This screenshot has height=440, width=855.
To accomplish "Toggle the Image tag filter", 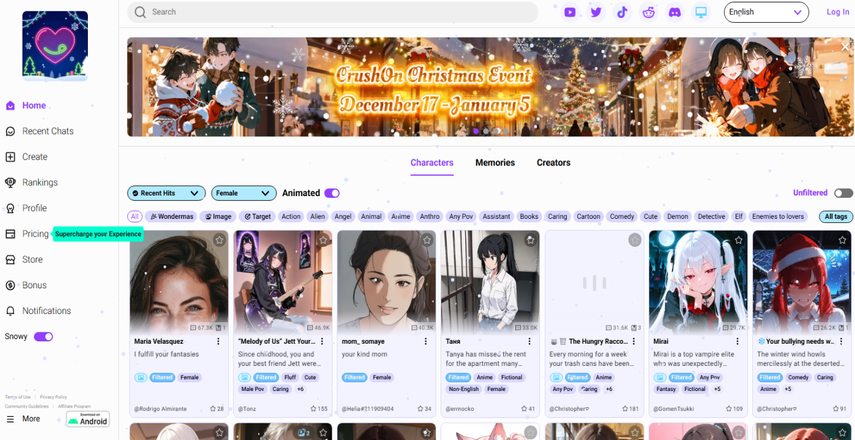I will [x=218, y=216].
